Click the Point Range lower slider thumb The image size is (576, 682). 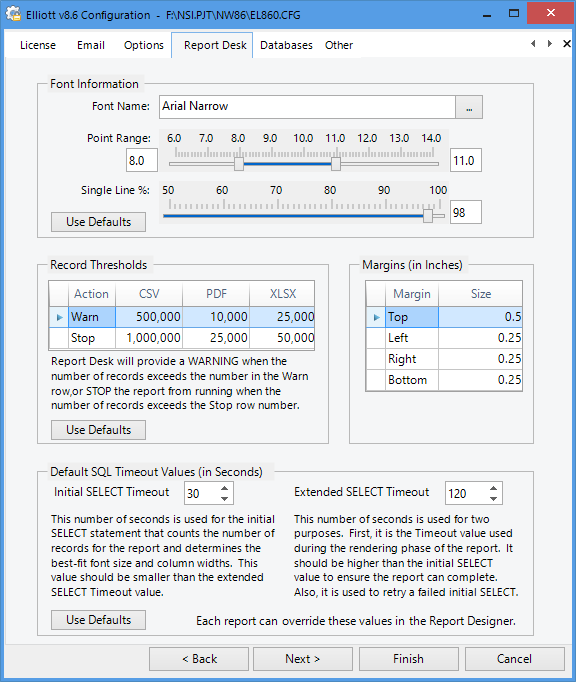(x=239, y=164)
